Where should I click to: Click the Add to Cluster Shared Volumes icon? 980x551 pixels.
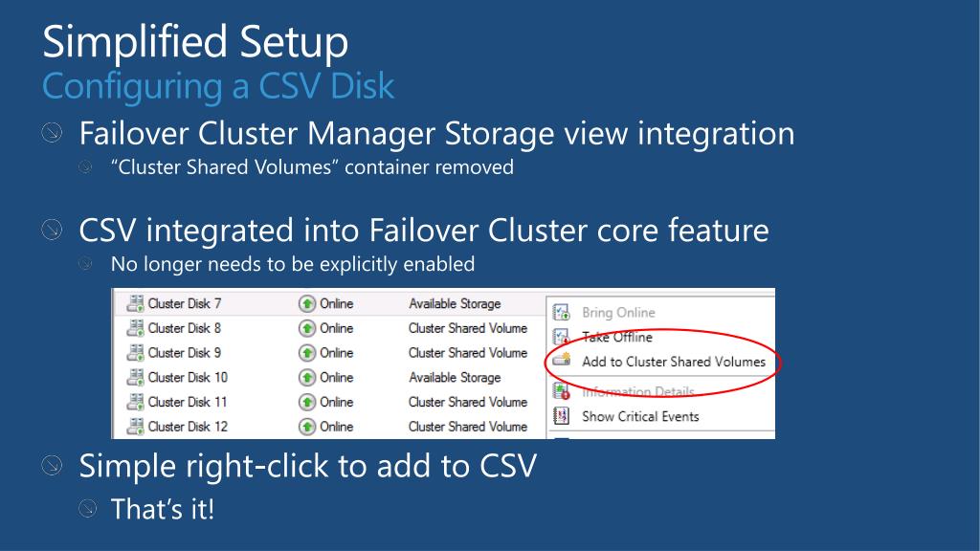pyautogui.click(x=562, y=360)
